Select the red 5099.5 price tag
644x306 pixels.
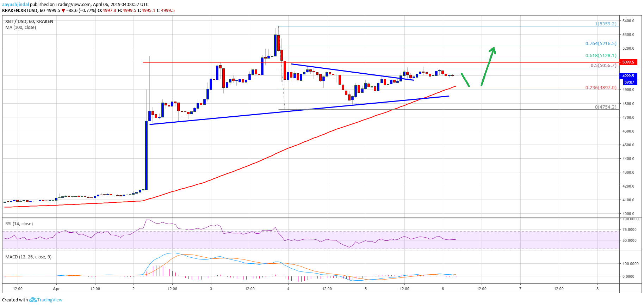628,62
